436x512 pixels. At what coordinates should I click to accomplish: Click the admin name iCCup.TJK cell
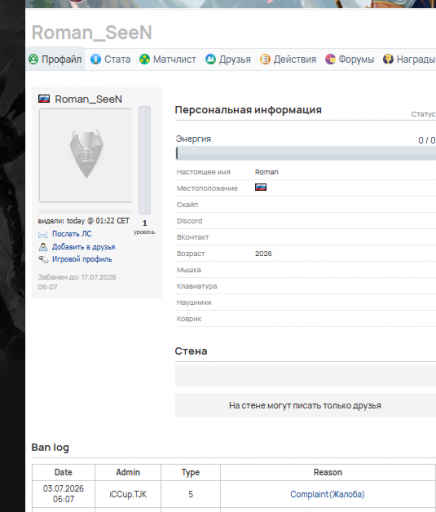[x=128, y=494]
